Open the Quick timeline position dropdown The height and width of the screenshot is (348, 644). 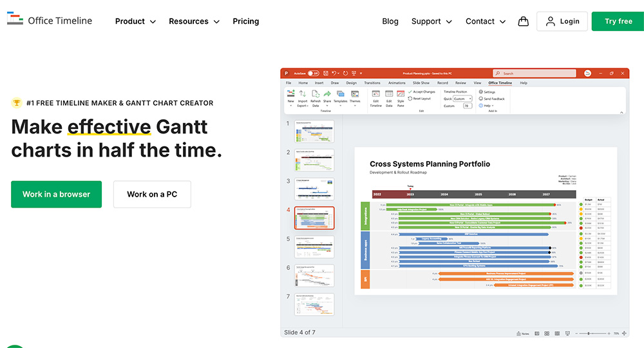[x=462, y=99]
